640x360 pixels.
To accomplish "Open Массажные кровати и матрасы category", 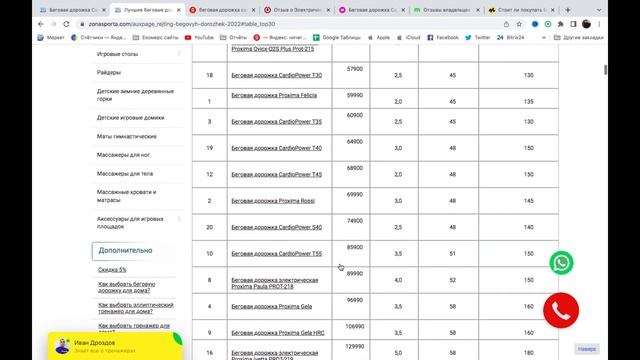I will pyautogui.click(x=127, y=196).
